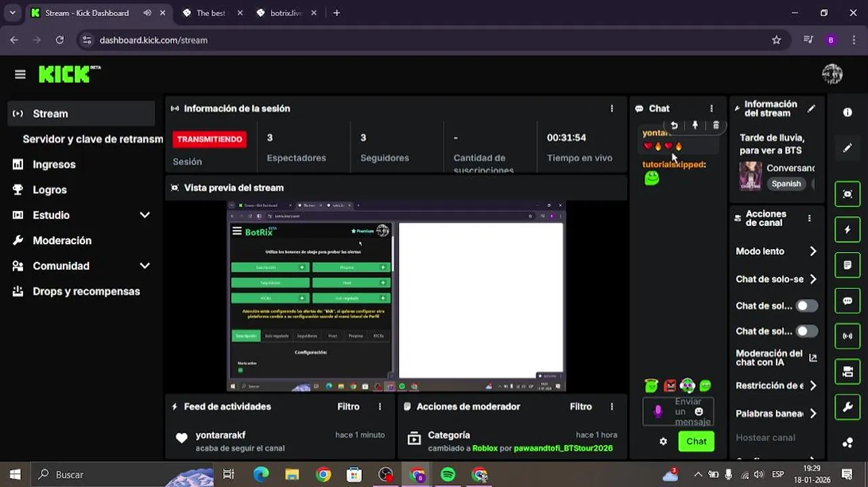
Task: Open session info three-dot options
Action: 612,108
